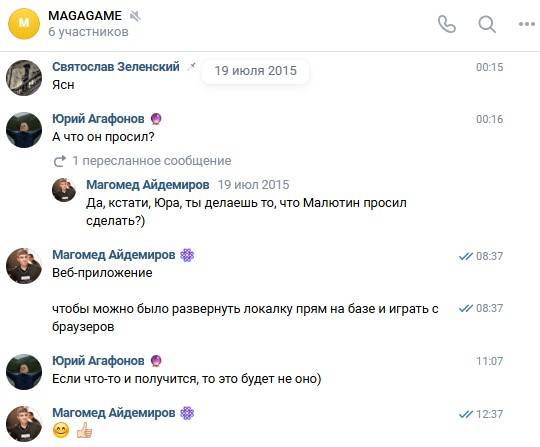
Task: Open Святослав Зеленский profile name
Action: 116,66
